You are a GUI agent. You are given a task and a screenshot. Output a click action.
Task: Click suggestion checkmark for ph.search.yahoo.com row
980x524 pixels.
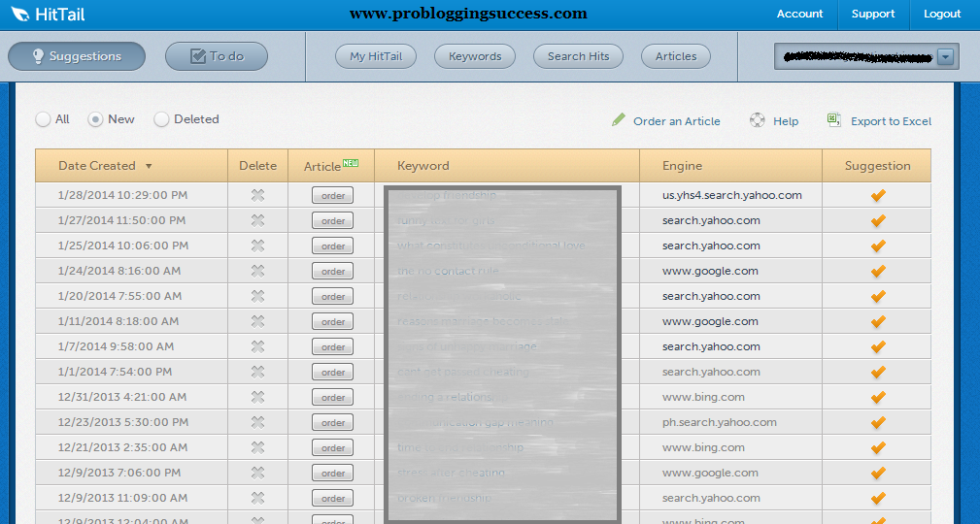[x=878, y=422]
